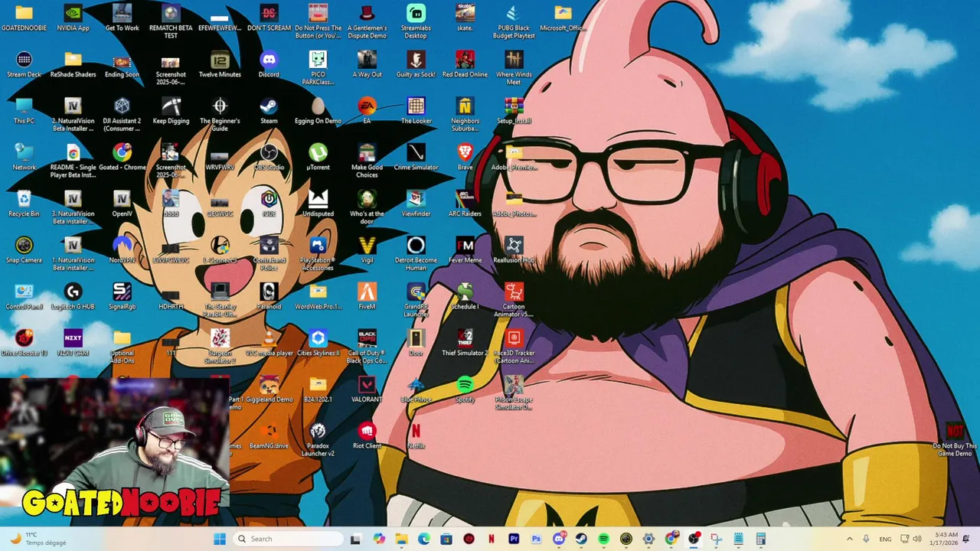This screenshot has width=980, height=551.
Task: Open the NVIDIA App desktop shortcut
Action: pos(73,18)
